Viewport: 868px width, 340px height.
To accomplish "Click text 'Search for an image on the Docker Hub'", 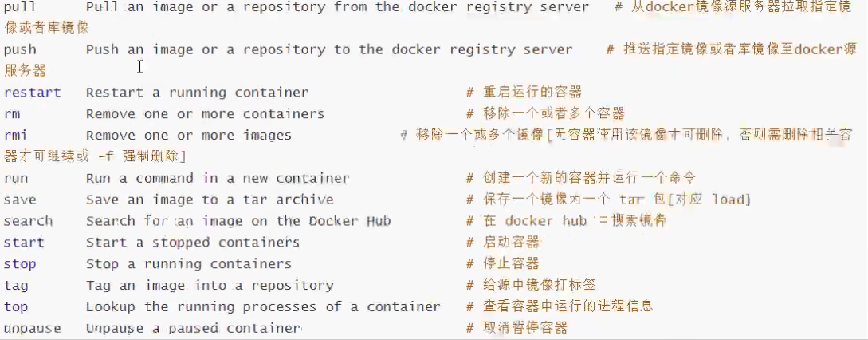I will point(238,221).
